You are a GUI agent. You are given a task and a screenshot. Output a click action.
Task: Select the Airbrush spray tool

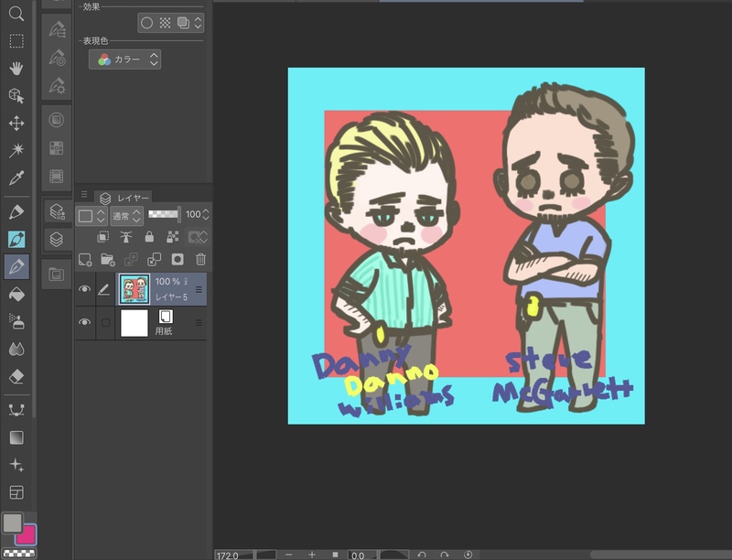pos(16,322)
